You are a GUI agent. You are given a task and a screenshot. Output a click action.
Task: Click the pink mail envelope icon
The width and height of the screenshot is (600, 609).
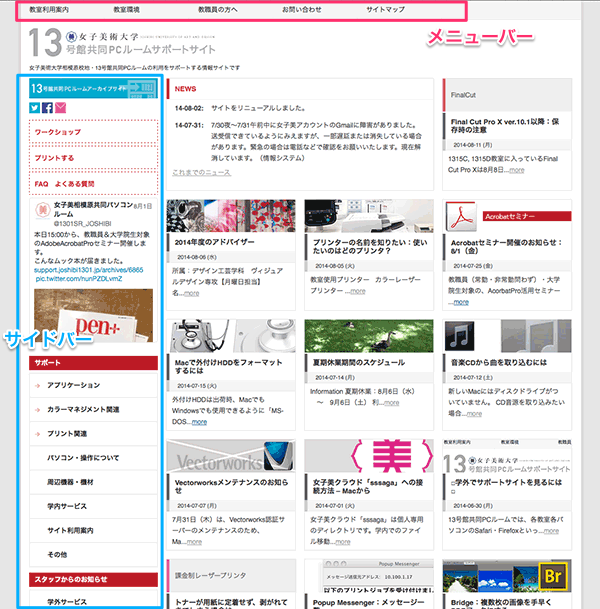point(61,108)
